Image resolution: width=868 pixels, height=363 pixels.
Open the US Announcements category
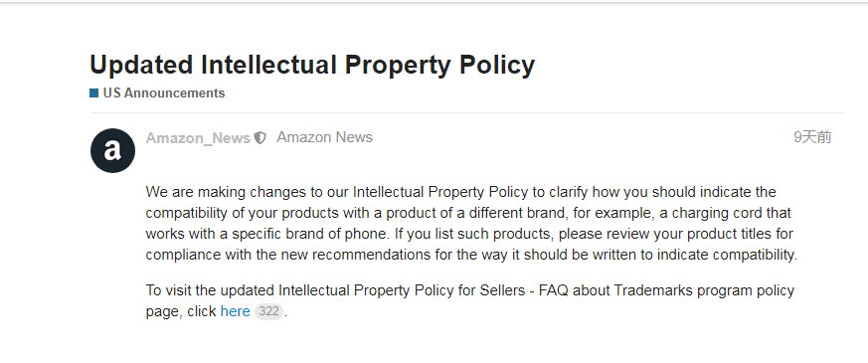pos(164,92)
